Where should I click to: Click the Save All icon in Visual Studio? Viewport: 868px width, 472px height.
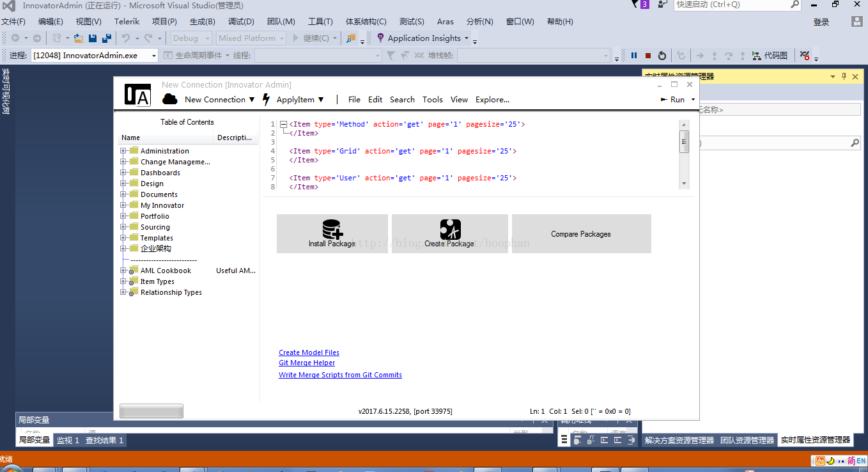pos(106,38)
